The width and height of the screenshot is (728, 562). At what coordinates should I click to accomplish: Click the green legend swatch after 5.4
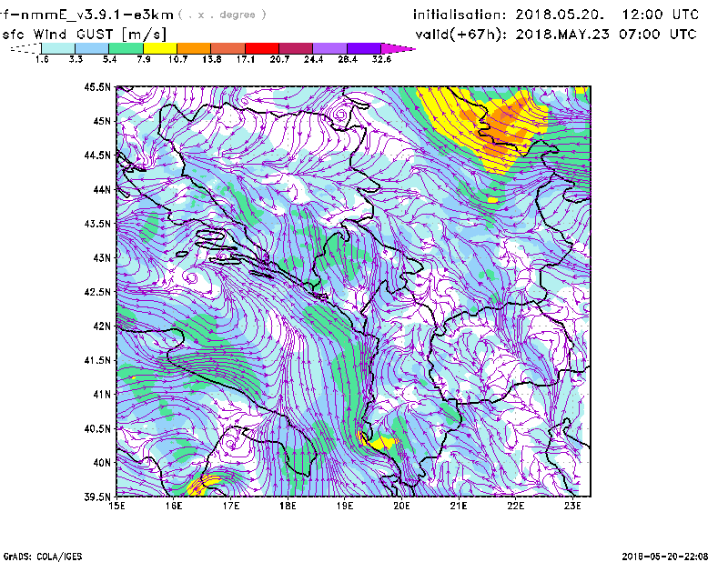coord(126,48)
